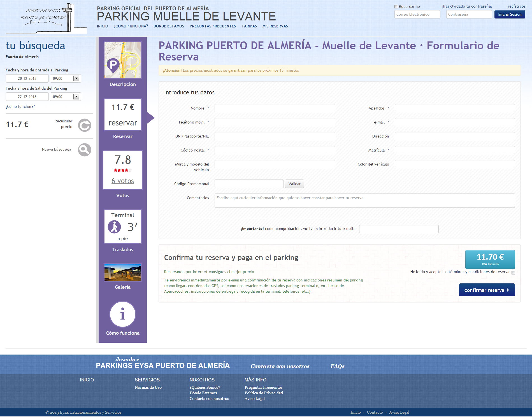Viewport: 532px width, 417px height.
Task: Click the FAQs footer heading
Action: (x=337, y=366)
